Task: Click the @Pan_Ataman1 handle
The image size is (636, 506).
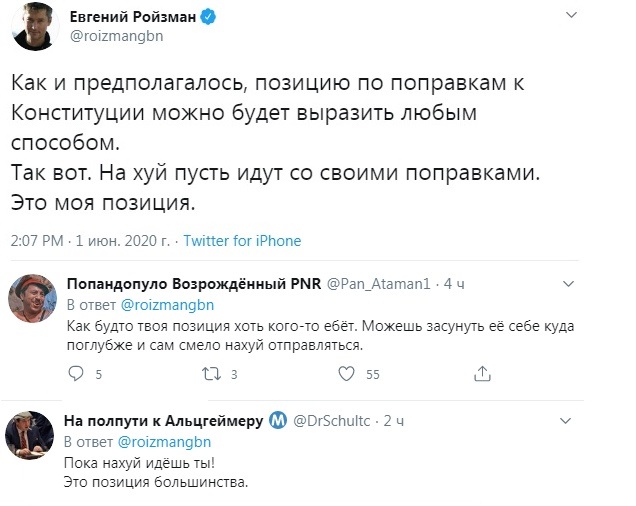Action: [x=378, y=284]
